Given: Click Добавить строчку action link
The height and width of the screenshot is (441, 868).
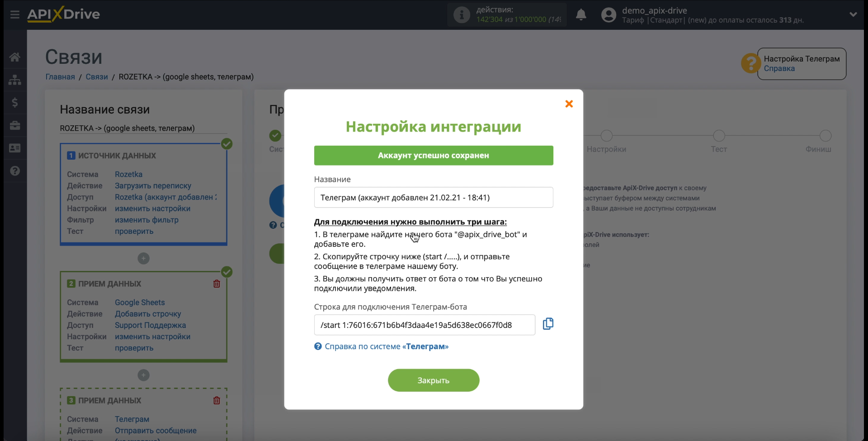Looking at the screenshot, I should click(148, 314).
